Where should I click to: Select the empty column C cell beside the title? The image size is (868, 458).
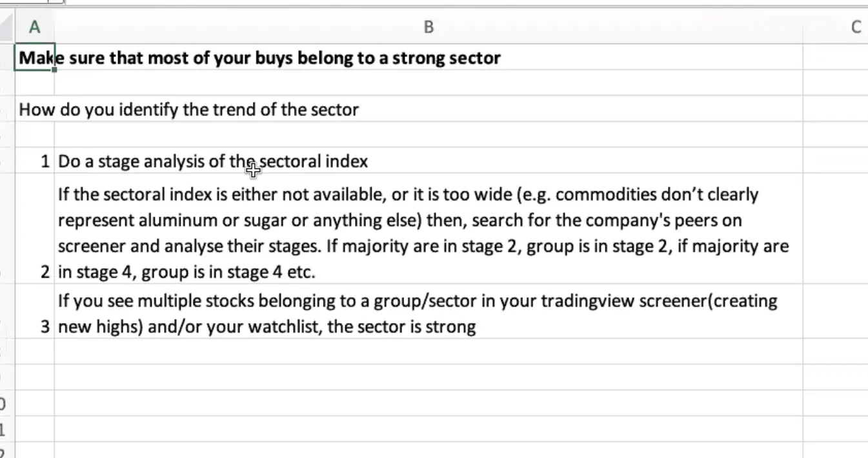[x=835, y=58]
